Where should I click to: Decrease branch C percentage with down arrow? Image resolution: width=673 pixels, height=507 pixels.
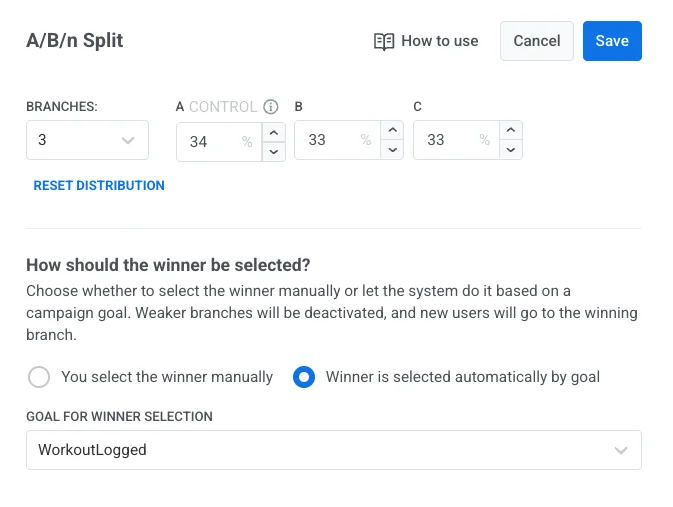(511, 149)
